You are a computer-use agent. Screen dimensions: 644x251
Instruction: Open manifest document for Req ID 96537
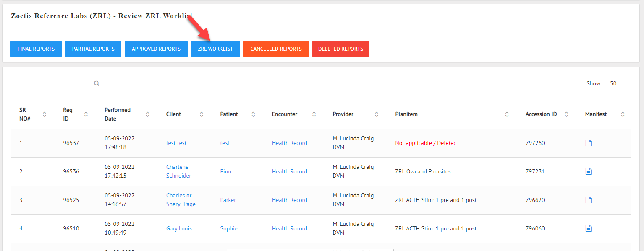[589, 143]
